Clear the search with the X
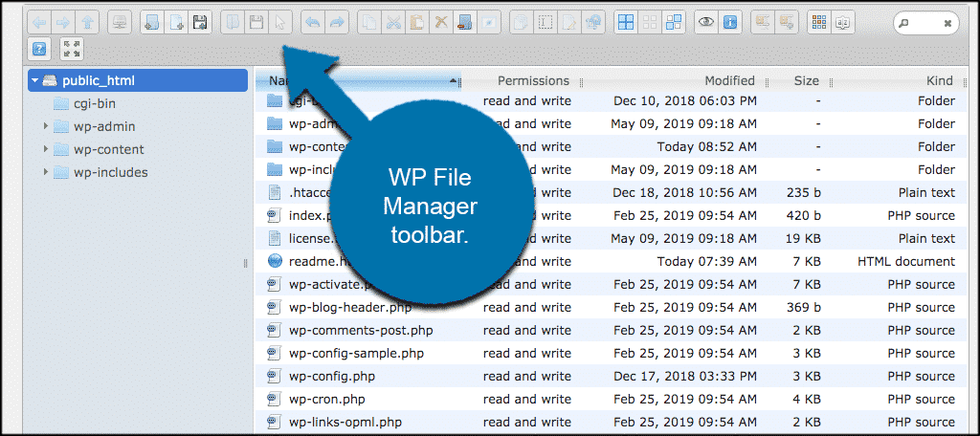The image size is (980, 436). click(x=947, y=23)
